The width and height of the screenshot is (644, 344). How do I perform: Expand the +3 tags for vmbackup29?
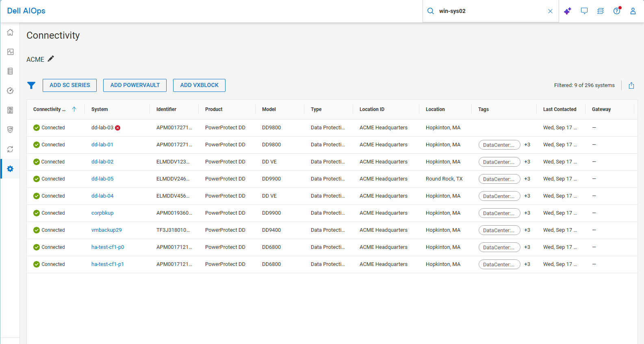point(527,230)
